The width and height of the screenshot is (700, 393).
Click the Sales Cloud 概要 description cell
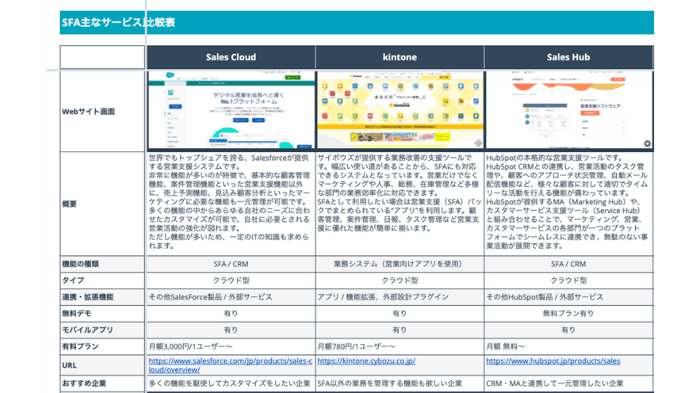tap(231, 204)
